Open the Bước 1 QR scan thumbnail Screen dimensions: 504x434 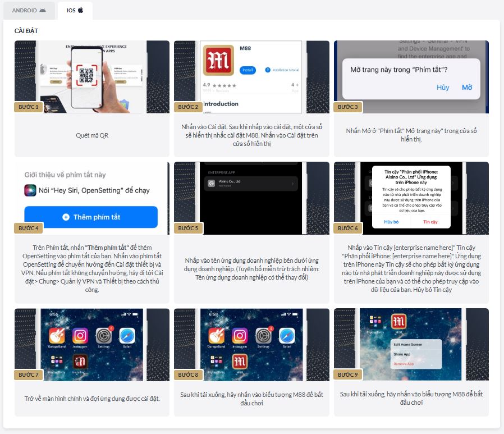[x=92, y=76]
